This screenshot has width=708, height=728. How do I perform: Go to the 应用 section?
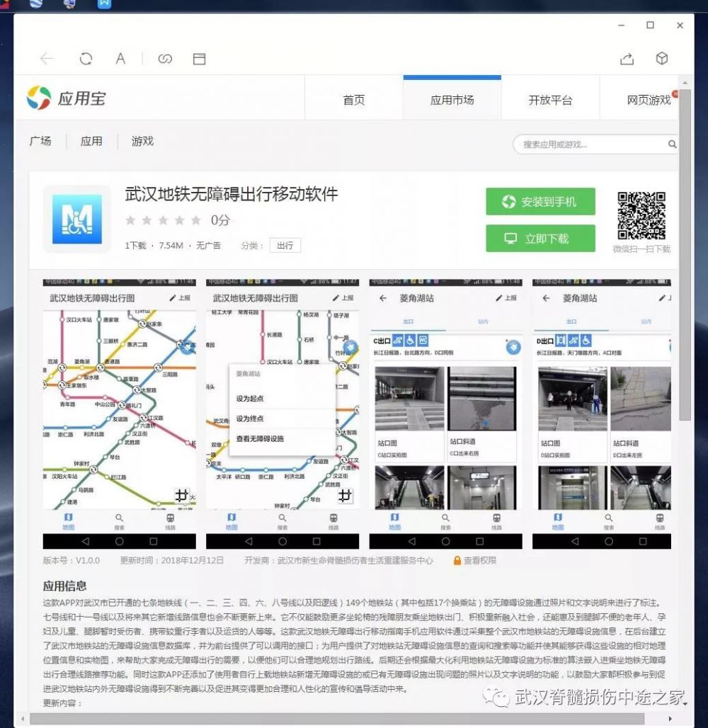(91, 141)
